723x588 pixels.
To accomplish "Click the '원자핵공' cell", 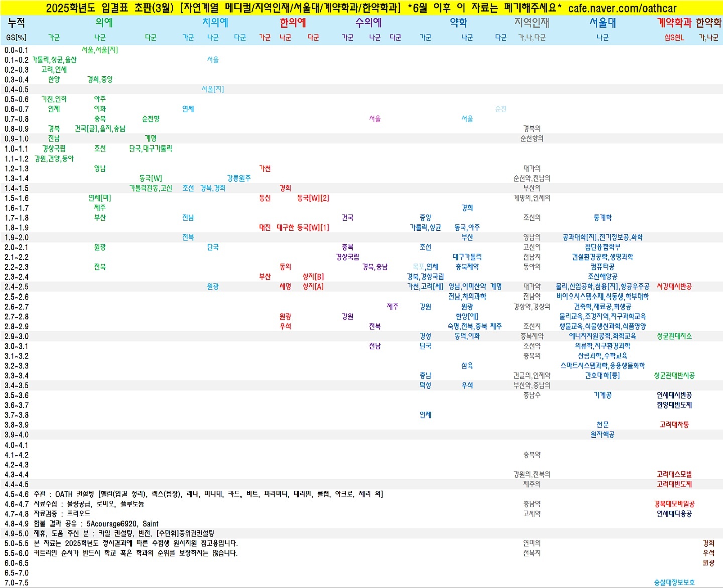I will (x=602, y=435).
